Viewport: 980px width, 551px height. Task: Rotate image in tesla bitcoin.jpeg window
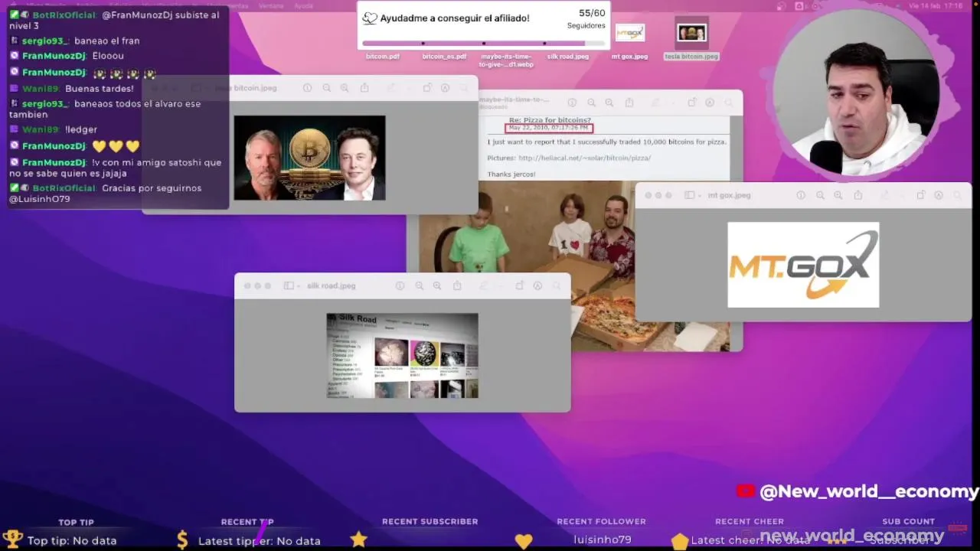427,88
